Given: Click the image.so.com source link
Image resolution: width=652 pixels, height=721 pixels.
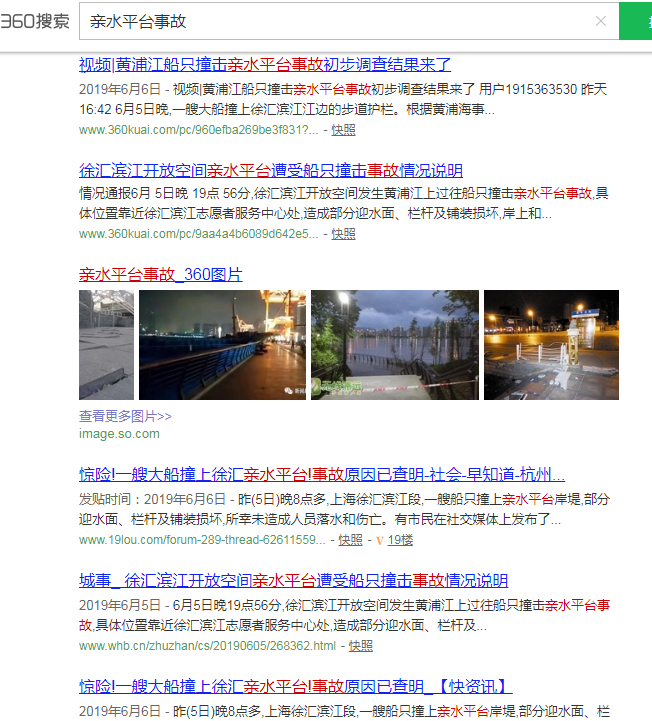Looking at the screenshot, I should pyautogui.click(x=119, y=434).
